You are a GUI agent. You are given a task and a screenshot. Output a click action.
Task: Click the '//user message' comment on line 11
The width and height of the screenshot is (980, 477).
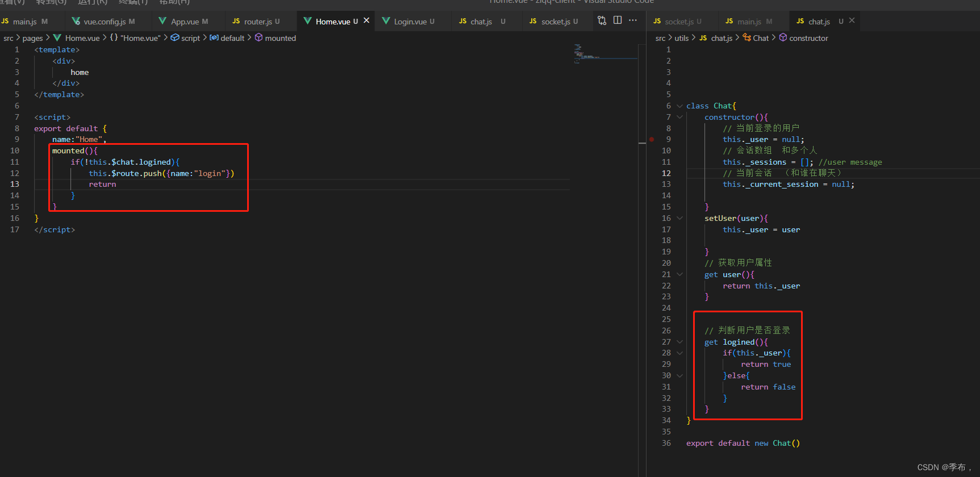(x=850, y=162)
